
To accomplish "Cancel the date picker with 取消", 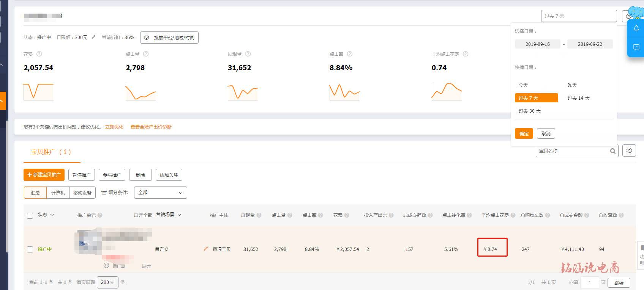I will (x=546, y=133).
